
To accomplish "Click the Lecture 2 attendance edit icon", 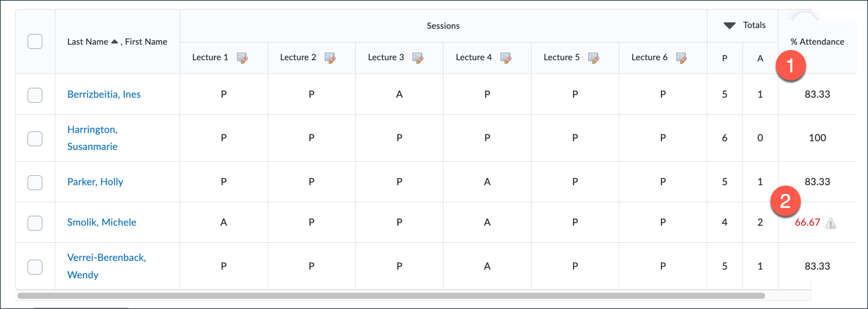I will click(331, 57).
